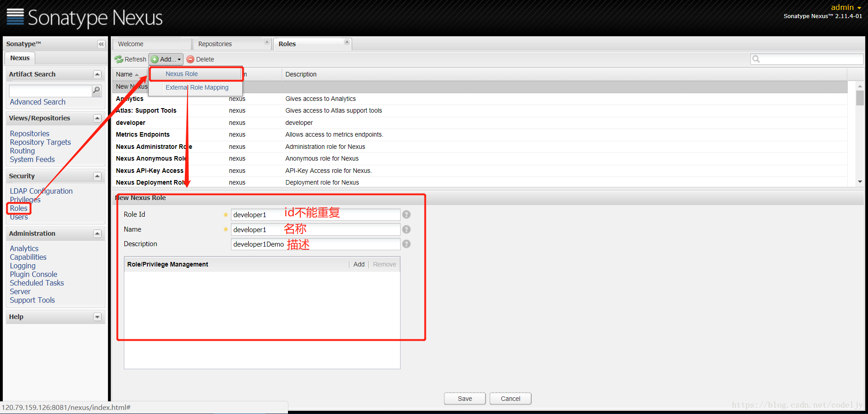Viewport: 868px width, 414px height.
Task: Click into the Name input field
Action: coord(315,229)
